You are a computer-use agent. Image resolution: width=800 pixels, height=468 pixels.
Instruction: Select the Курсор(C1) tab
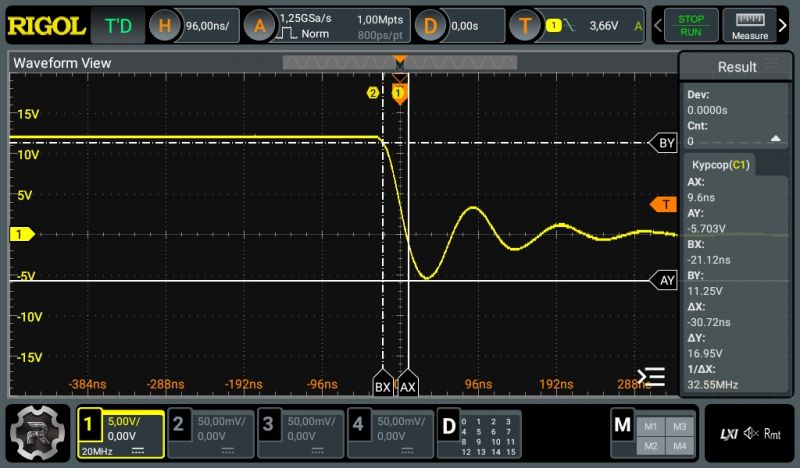(x=720, y=164)
